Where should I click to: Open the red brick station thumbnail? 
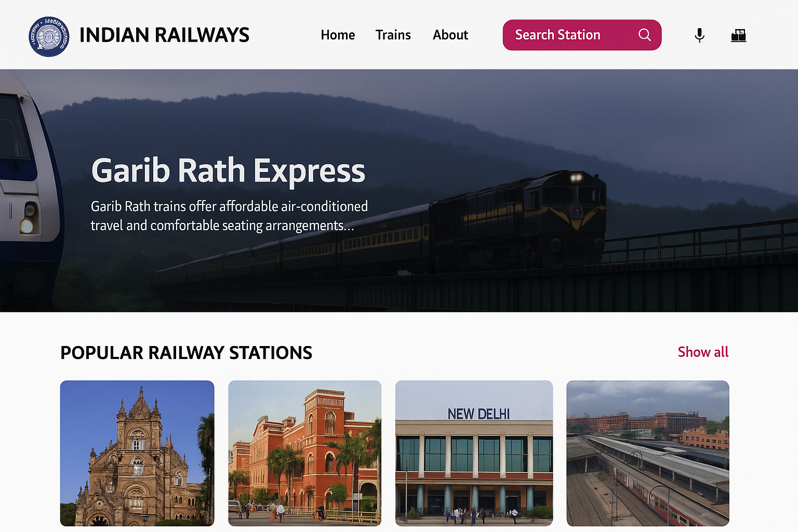tap(304, 453)
